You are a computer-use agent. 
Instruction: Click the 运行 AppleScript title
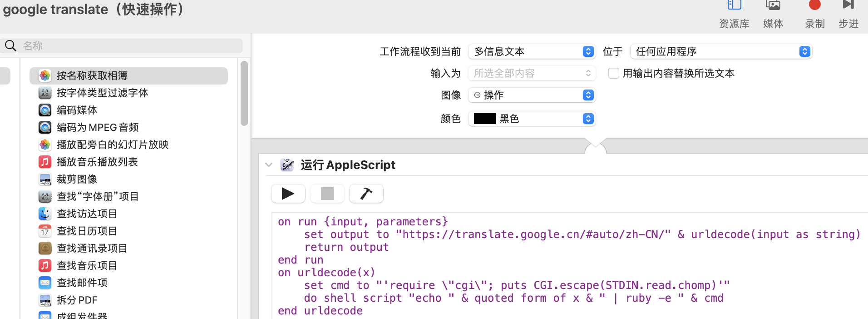pyautogui.click(x=348, y=165)
